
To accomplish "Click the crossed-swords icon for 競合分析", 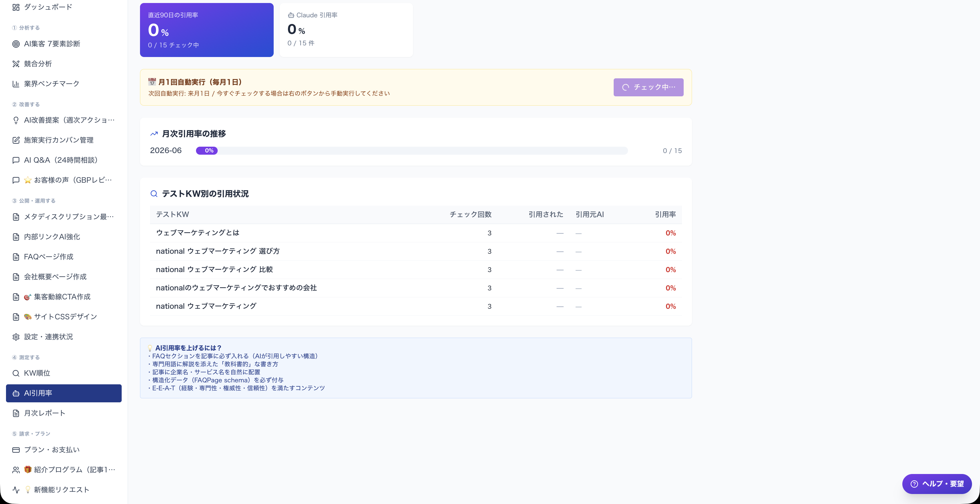I will (16, 64).
